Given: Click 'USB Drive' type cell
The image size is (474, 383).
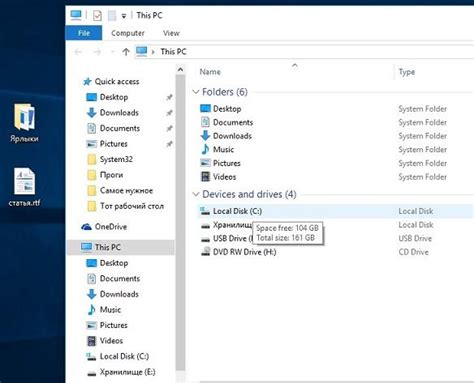Looking at the screenshot, I should (x=415, y=239).
